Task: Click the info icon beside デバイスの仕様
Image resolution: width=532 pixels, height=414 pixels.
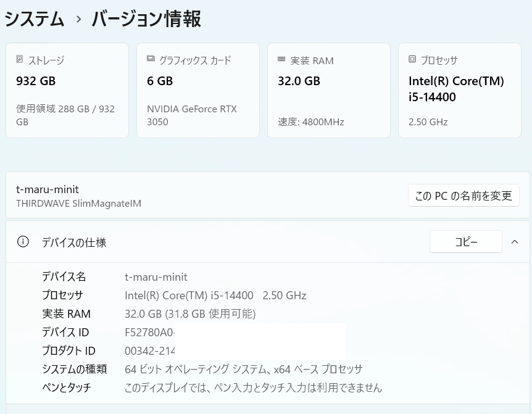Action: (x=23, y=242)
